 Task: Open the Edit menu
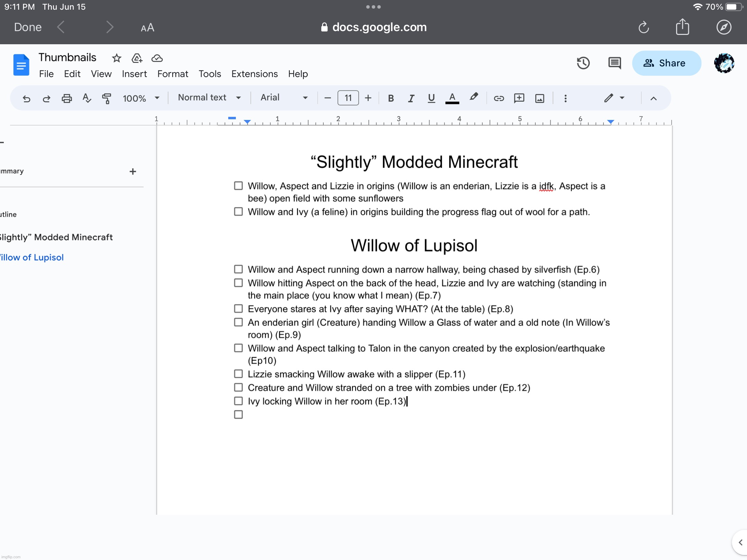pyautogui.click(x=72, y=74)
